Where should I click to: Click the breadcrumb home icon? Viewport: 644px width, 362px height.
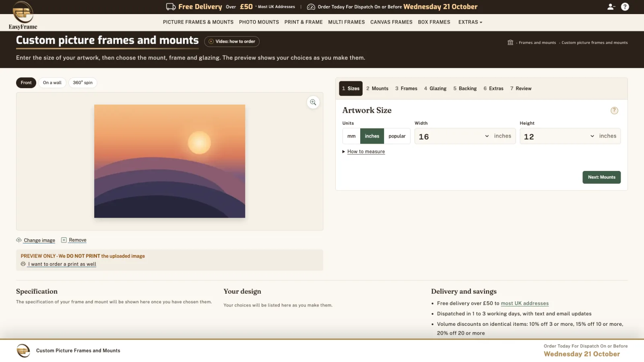[510, 43]
